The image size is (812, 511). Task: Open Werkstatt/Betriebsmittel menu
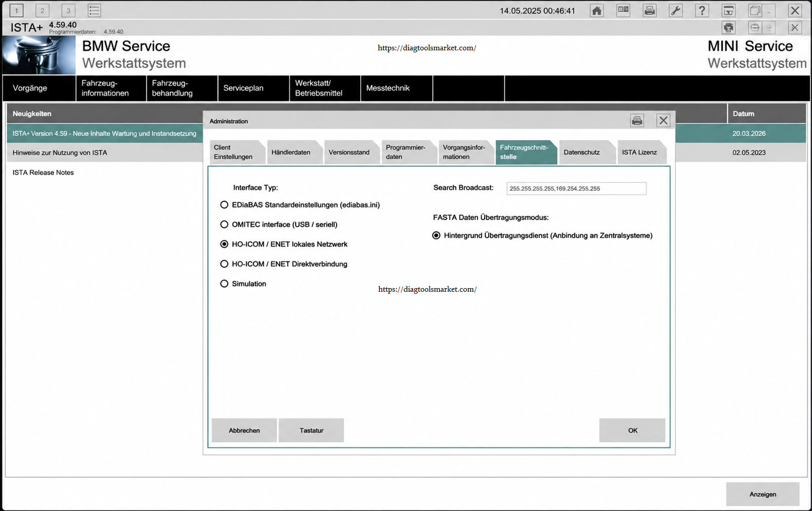pyautogui.click(x=325, y=88)
